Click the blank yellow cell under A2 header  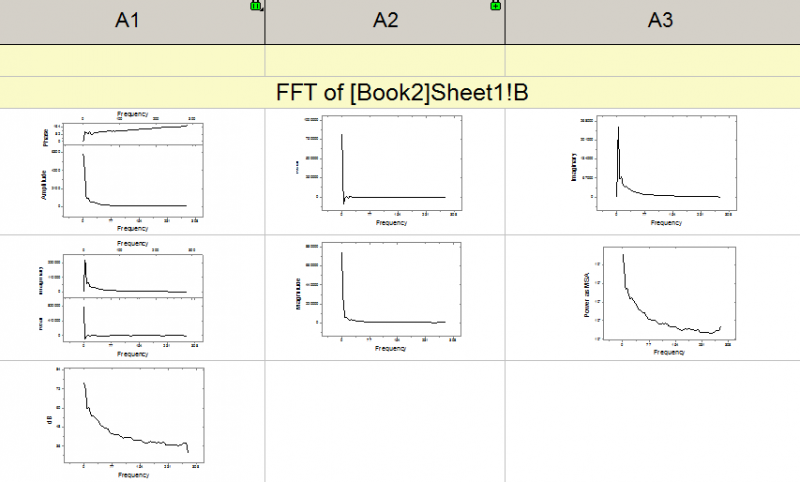[385, 60]
